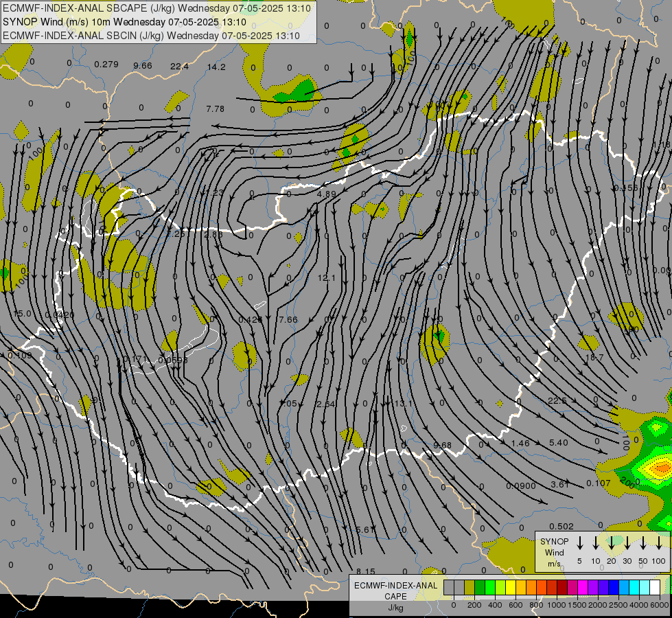Select the SYNOP Wind 10m header line

124,22
